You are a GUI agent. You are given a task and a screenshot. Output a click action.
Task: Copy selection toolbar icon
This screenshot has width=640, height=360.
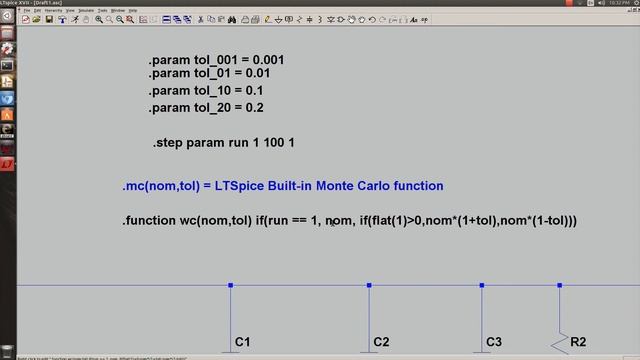pyautogui.click(x=211, y=20)
